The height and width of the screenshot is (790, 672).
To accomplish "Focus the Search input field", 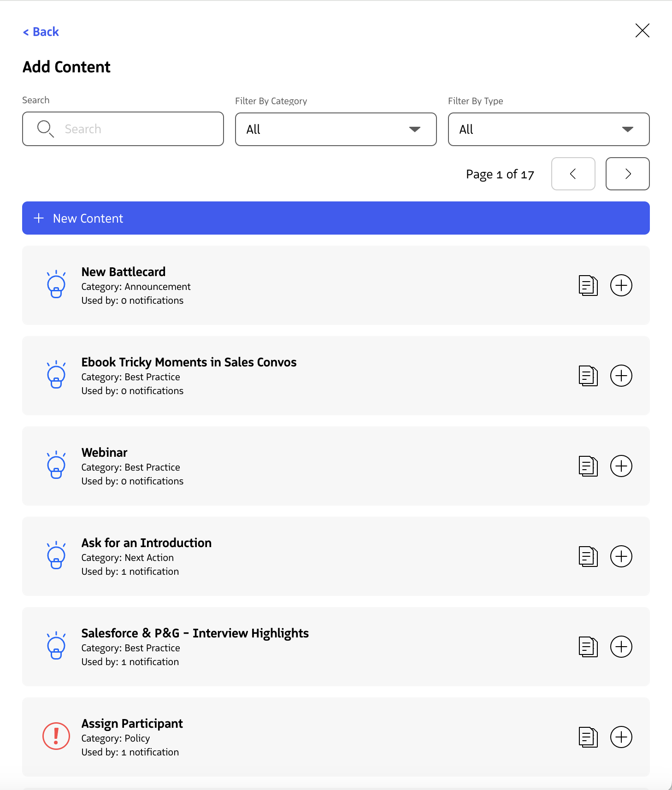I will (123, 129).
